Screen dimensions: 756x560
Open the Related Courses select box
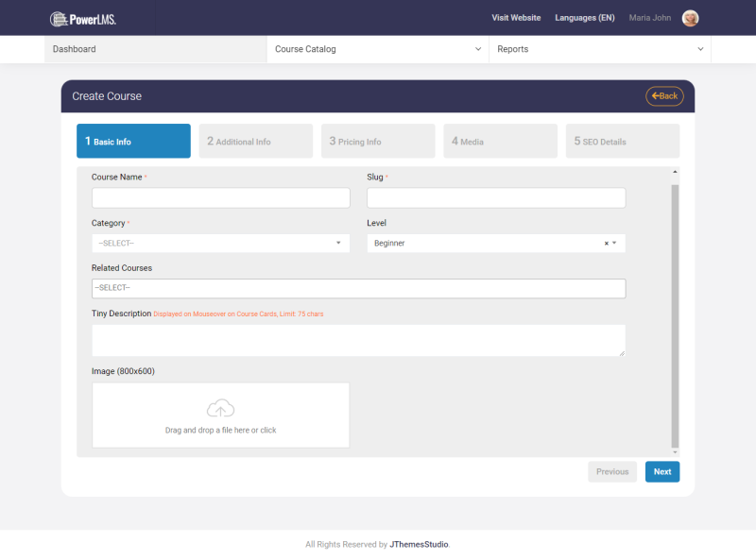359,288
